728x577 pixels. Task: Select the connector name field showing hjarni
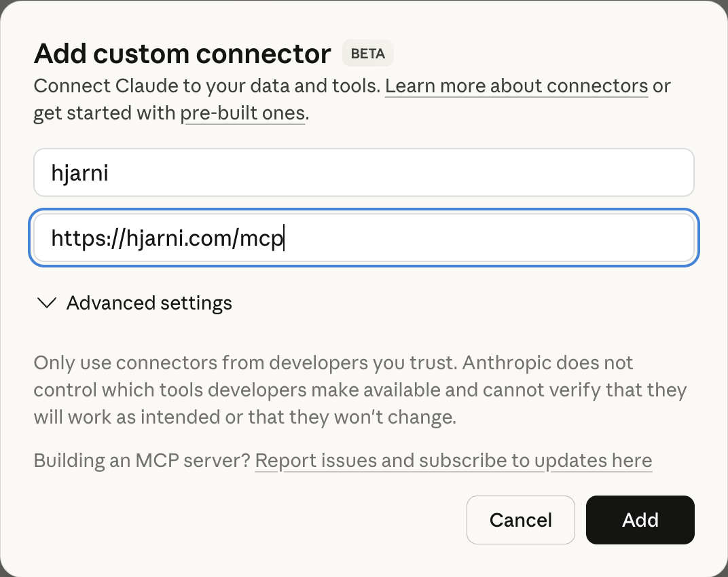[364, 172]
